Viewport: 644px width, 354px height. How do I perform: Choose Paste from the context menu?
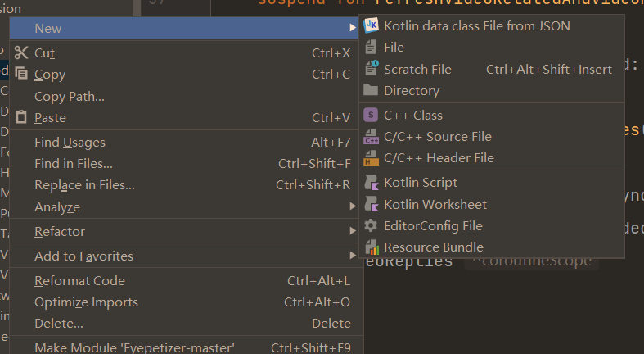coord(184,117)
